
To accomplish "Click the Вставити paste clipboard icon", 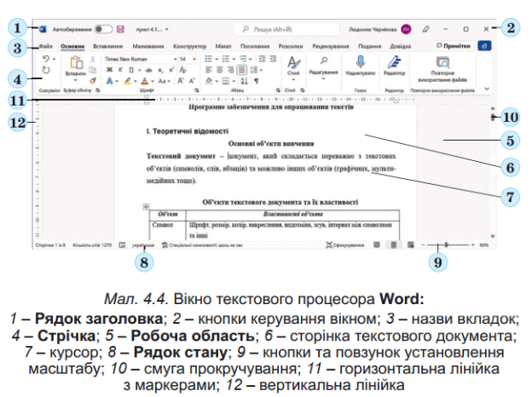I will [x=77, y=63].
